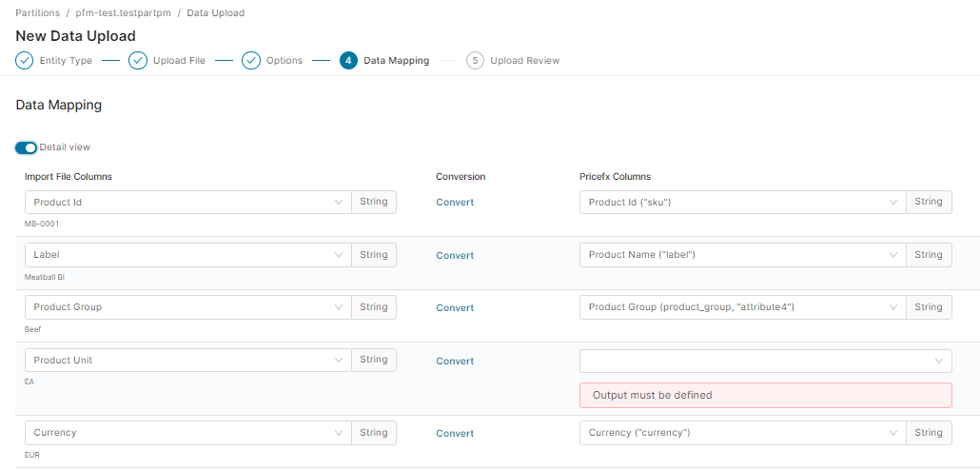Image resolution: width=980 pixels, height=470 pixels.
Task: Click the Entity Type step checkmark icon
Action: click(25, 61)
